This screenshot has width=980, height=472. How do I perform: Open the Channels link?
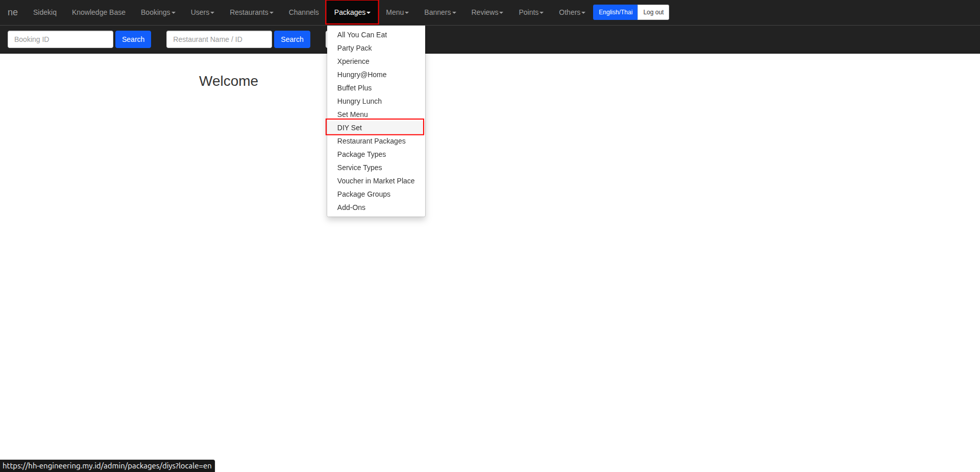pyautogui.click(x=303, y=12)
